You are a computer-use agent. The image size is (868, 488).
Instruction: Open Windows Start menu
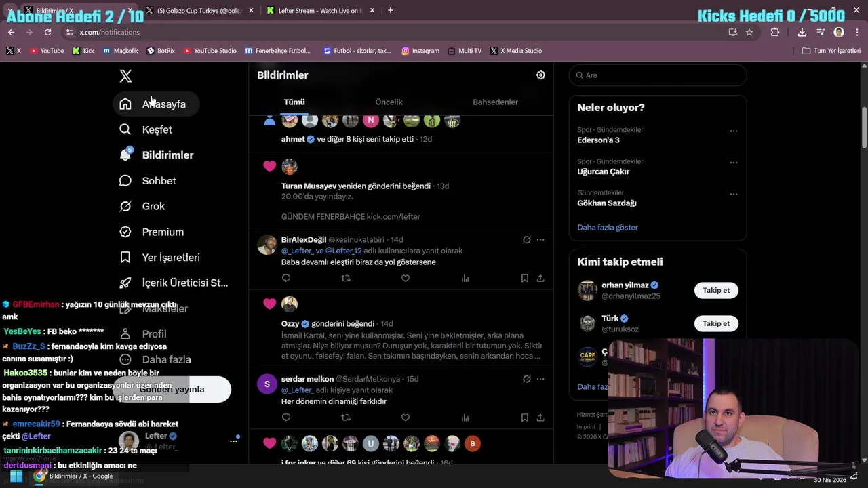pyautogui.click(x=16, y=476)
